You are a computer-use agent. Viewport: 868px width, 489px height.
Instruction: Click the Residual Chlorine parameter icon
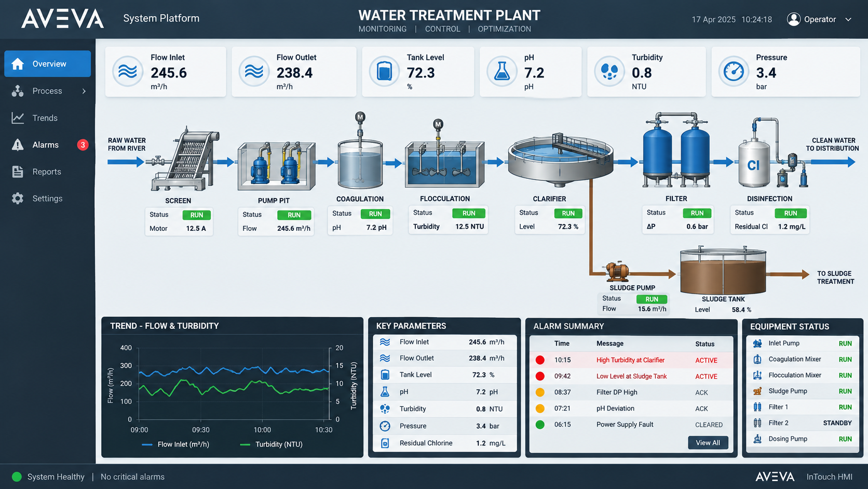tap(385, 443)
